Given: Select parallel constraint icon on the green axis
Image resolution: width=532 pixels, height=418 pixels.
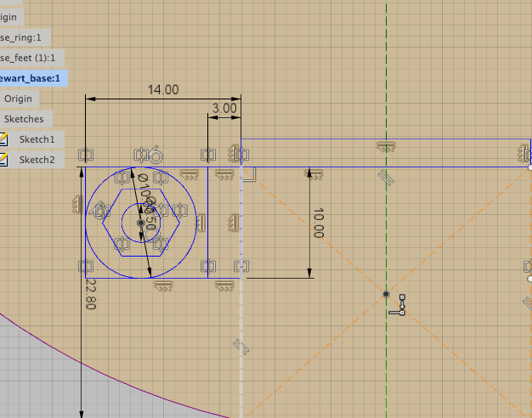Looking at the screenshot, I should pyautogui.click(x=387, y=178).
